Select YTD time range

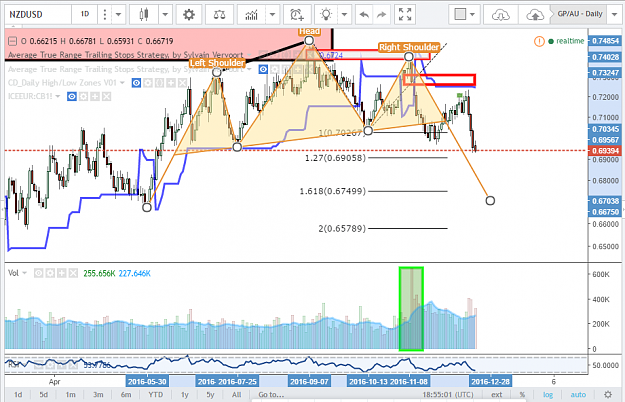155,394
